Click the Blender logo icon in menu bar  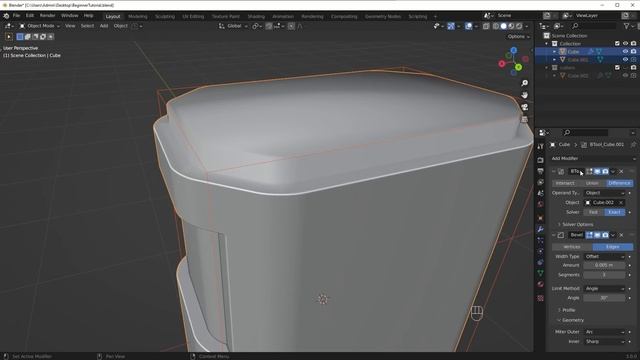(x=6, y=16)
